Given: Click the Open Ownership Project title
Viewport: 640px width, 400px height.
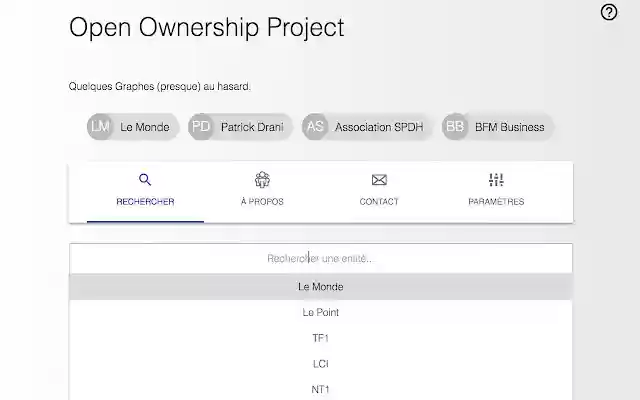Looking at the screenshot, I should [x=207, y=28].
